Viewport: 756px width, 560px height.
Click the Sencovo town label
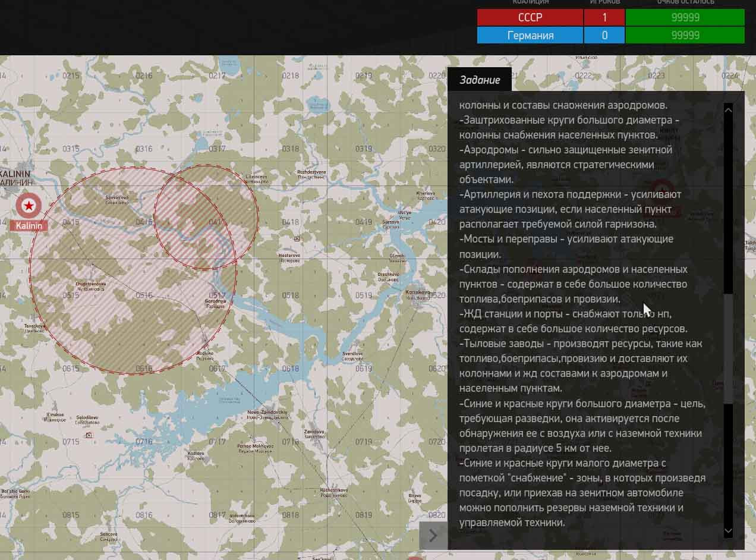(x=109, y=536)
